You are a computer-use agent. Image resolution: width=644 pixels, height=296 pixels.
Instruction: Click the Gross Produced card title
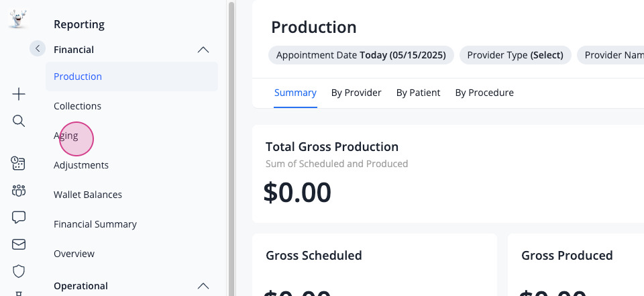567,255
